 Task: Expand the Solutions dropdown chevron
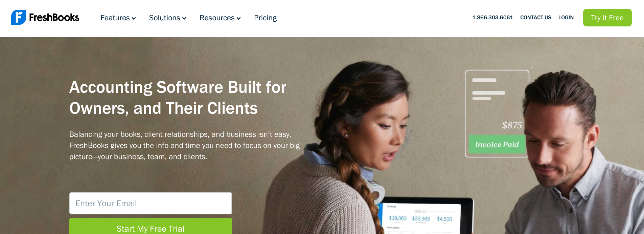184,18
